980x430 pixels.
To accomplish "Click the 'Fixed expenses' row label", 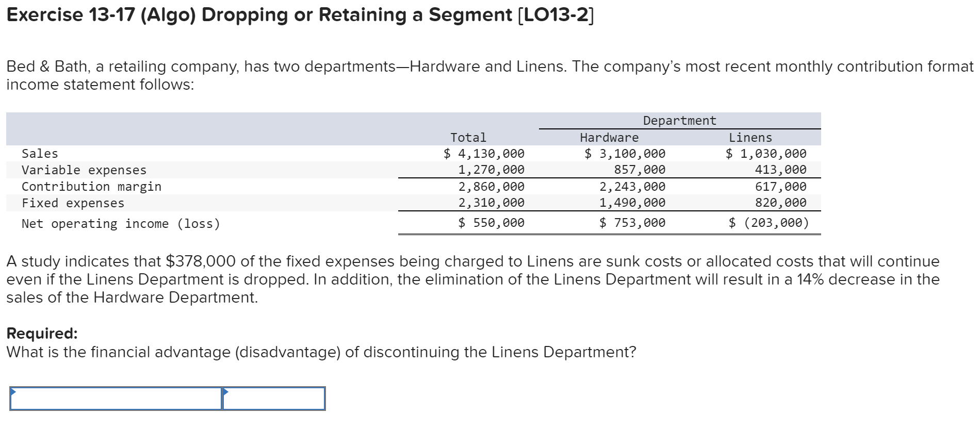I will coord(73,203).
